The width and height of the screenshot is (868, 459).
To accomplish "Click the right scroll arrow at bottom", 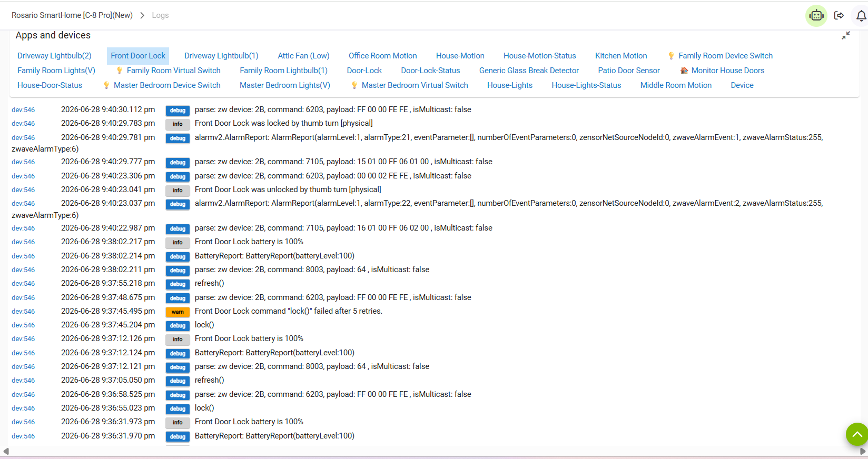I will coord(863,451).
